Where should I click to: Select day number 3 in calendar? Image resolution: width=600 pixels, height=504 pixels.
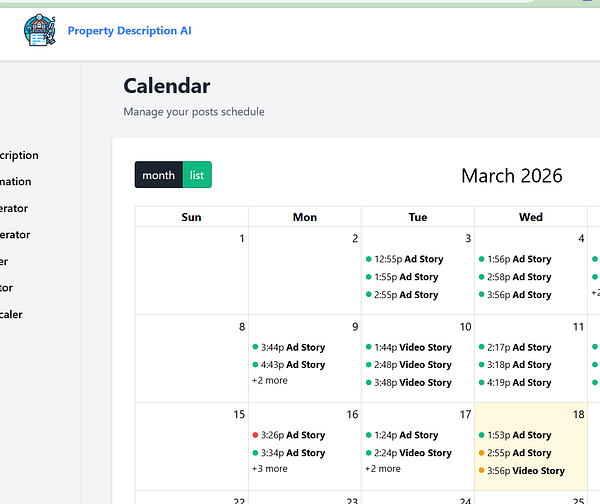pos(468,238)
